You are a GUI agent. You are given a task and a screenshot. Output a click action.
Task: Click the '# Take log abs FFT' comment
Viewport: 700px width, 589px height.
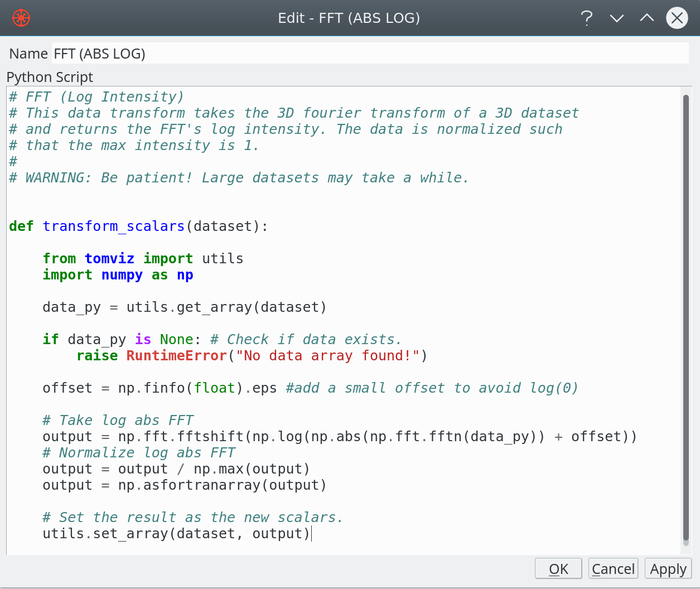tap(118, 421)
